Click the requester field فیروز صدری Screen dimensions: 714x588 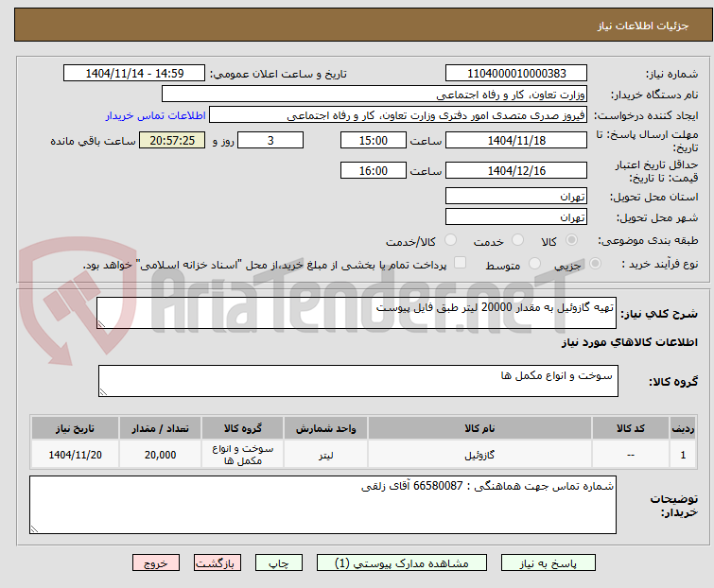[398, 115]
